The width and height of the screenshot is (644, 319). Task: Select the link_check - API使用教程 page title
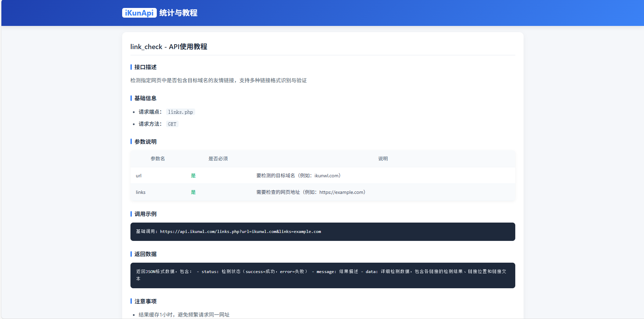click(x=169, y=46)
